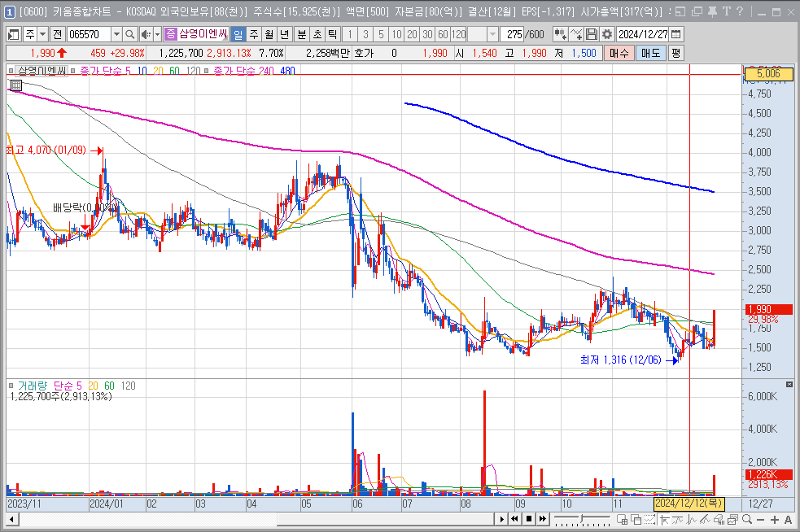800x532 pixels.
Task: Expand the stock code 065570 history dropdown
Action: pos(117,34)
